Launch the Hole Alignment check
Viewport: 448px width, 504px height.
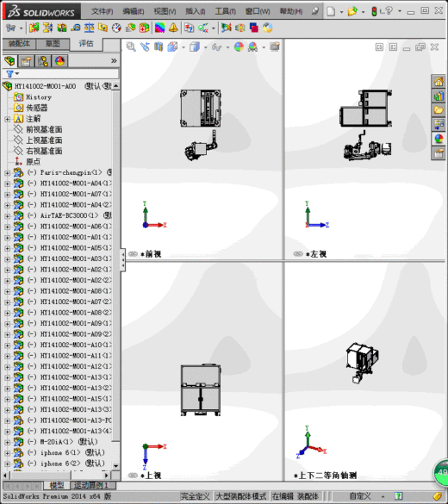pos(61,28)
